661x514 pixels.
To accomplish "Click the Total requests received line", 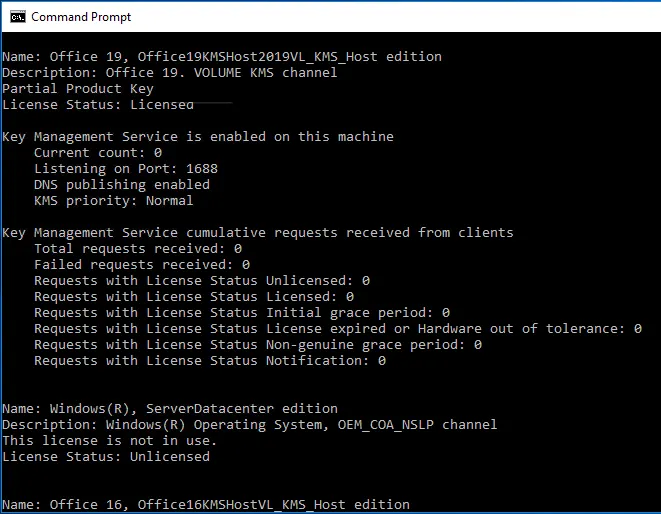I will (x=138, y=249).
